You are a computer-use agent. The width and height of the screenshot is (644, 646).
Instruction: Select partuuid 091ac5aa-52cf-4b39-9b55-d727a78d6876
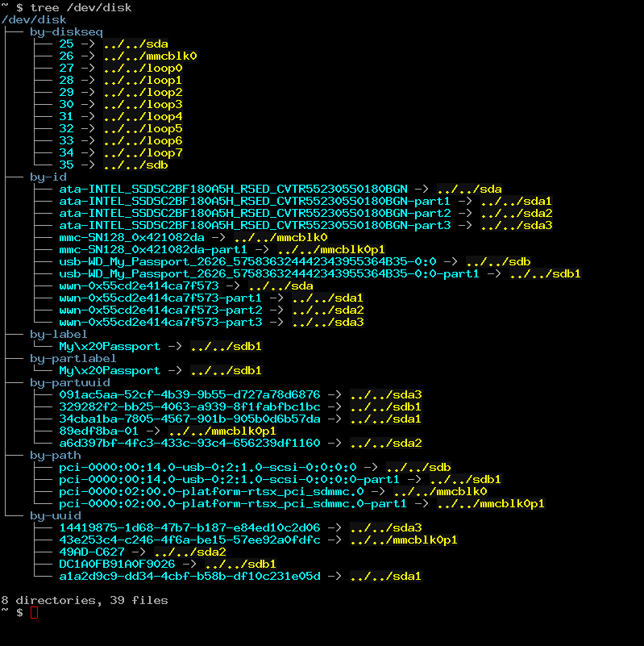click(189, 394)
